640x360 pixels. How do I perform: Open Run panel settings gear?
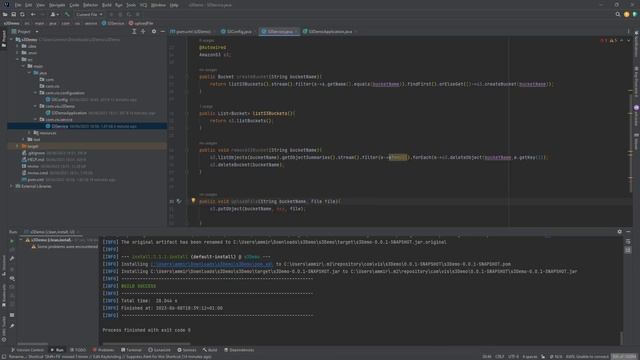coord(620,231)
